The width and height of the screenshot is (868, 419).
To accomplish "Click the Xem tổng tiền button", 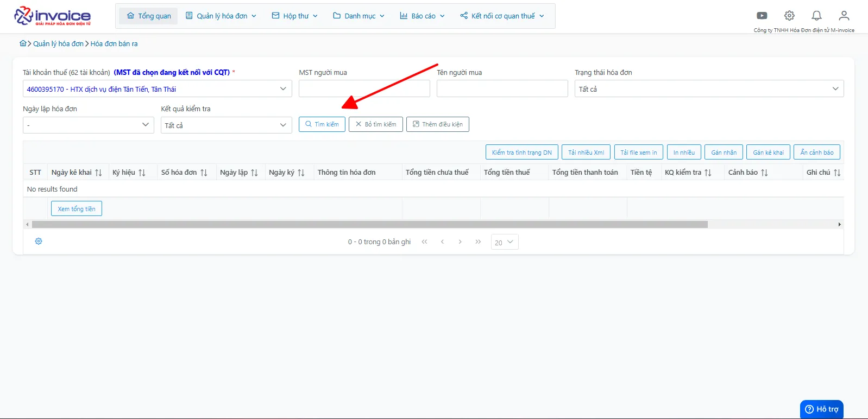I will coord(77,208).
